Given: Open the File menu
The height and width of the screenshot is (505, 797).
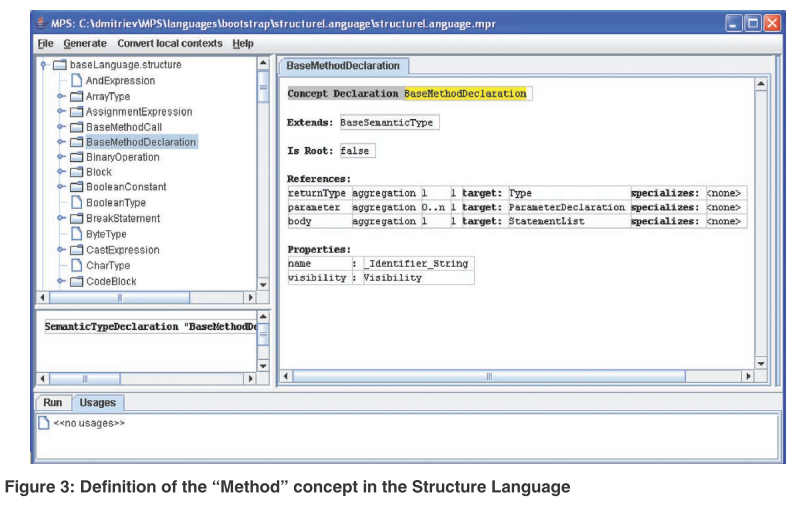Looking at the screenshot, I should [x=45, y=44].
